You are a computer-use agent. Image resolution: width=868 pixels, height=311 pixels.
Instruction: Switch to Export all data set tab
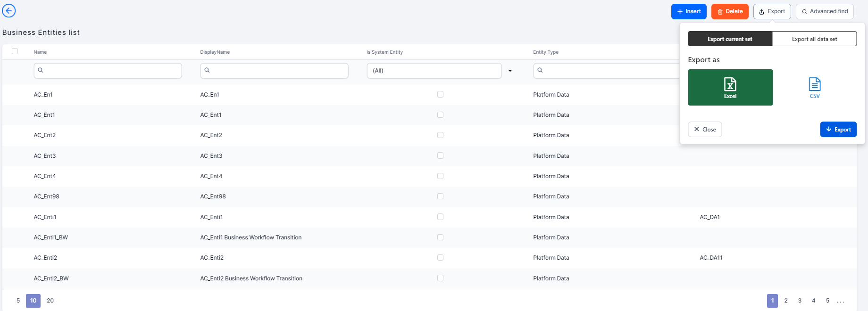(814, 39)
